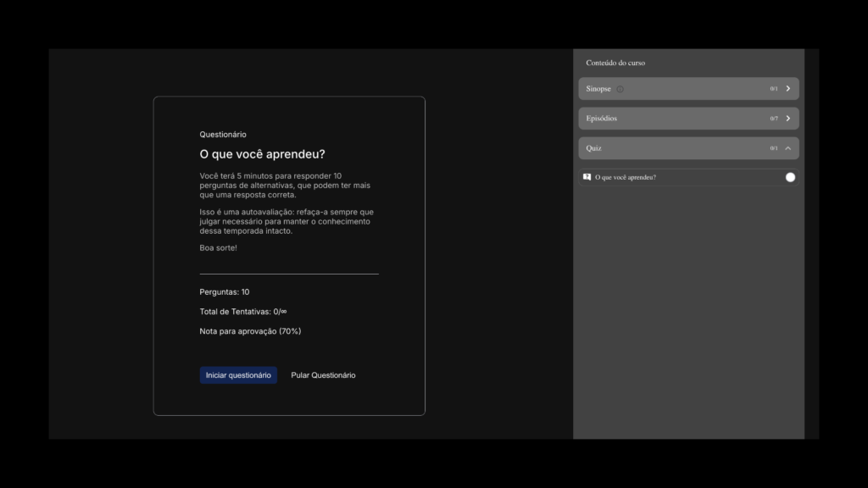
Task: Expand the Sinopse section chevron
Action: coord(788,89)
